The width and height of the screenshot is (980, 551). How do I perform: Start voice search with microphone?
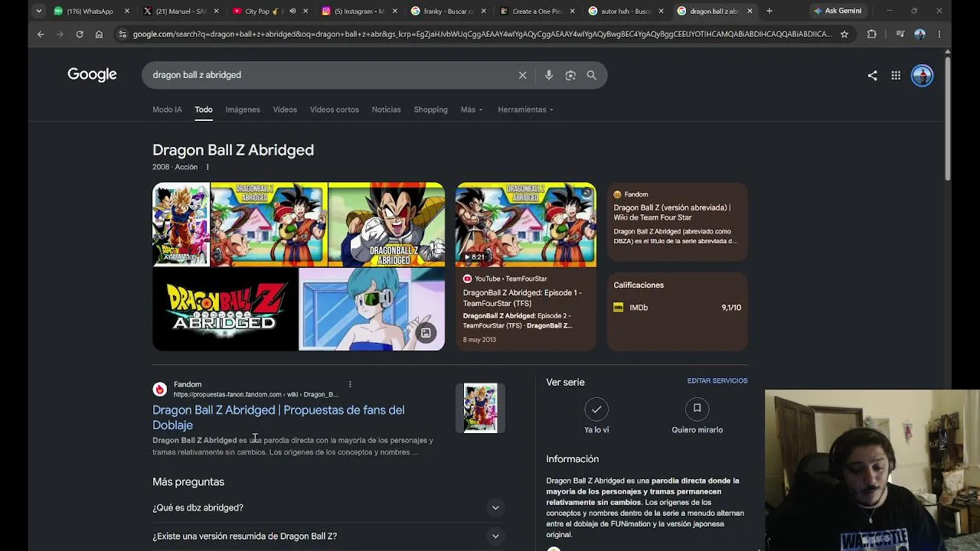click(x=549, y=75)
